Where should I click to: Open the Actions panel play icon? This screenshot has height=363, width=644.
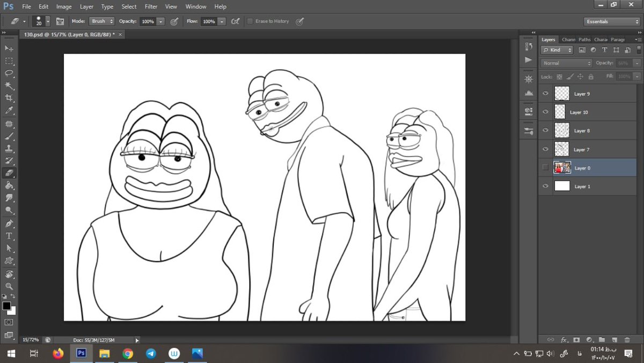529,60
